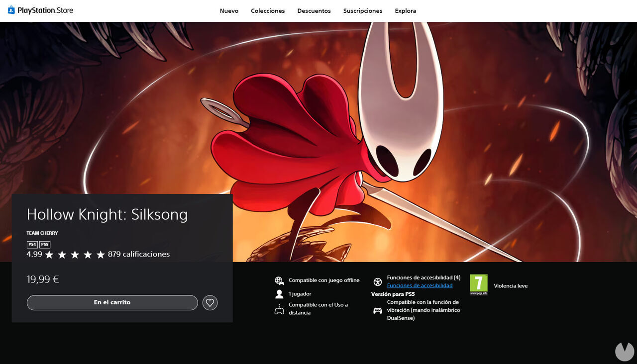Click the five-star rating display
637x364 pixels.
point(75,254)
